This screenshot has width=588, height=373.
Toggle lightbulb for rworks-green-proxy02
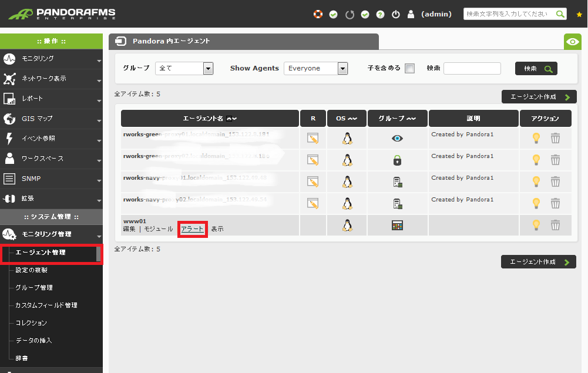pos(536,160)
